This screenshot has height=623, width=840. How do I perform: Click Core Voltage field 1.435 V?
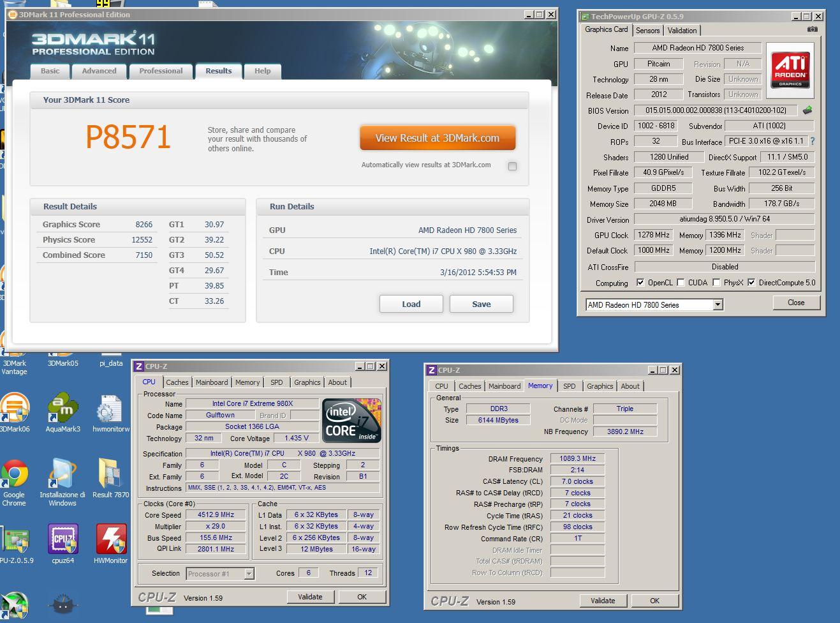pos(297,438)
